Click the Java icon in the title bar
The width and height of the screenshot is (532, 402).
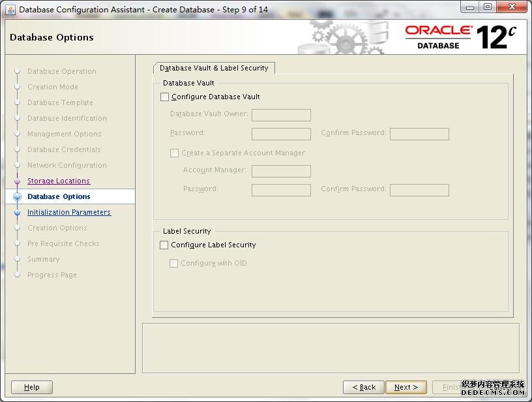pos(10,10)
